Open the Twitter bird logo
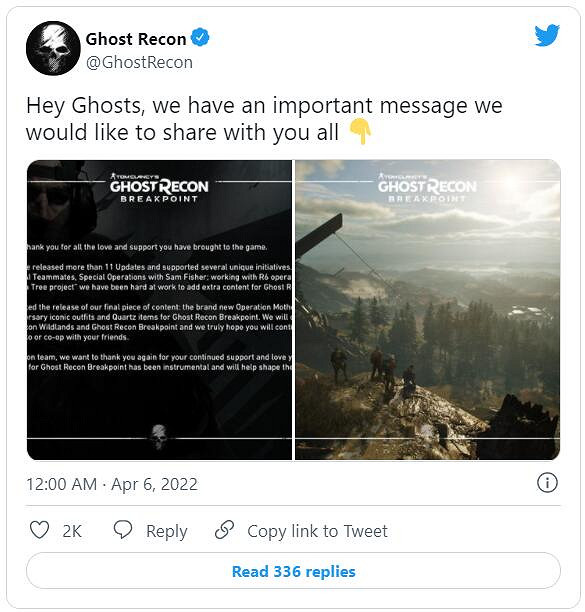The width and height of the screenshot is (585, 612). pos(547,35)
